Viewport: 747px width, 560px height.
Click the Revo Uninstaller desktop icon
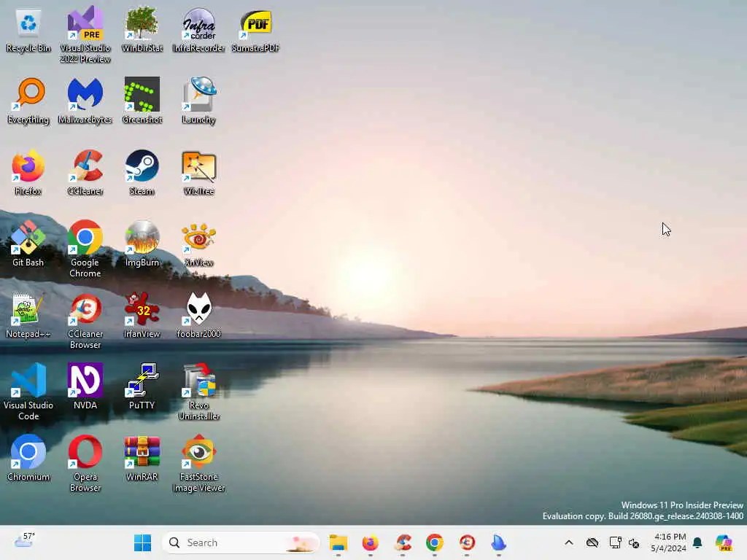[x=198, y=392]
